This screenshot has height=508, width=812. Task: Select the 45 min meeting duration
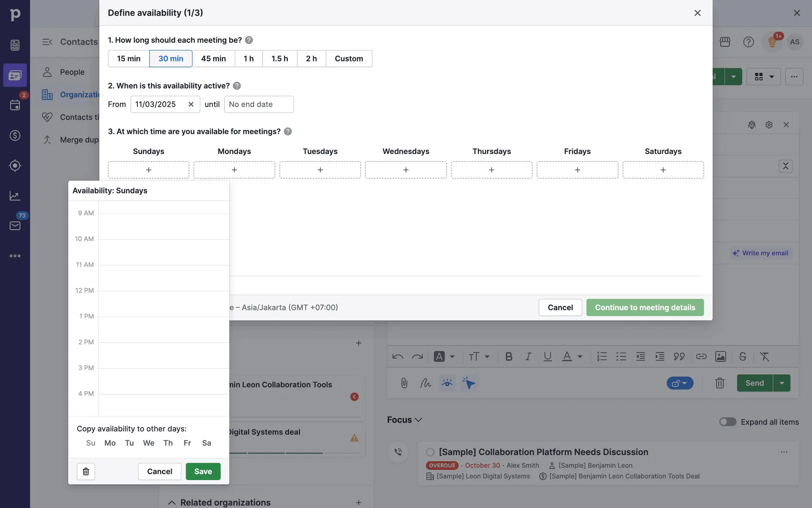click(213, 58)
